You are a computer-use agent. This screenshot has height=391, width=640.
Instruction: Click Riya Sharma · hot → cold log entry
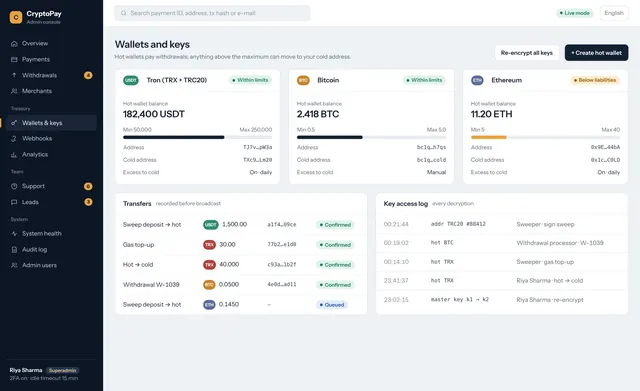(550, 281)
